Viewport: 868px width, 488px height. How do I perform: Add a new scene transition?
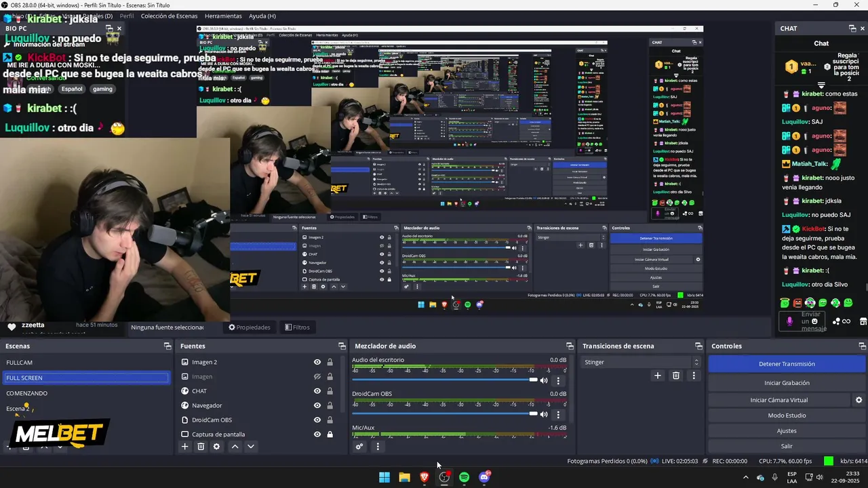click(657, 375)
